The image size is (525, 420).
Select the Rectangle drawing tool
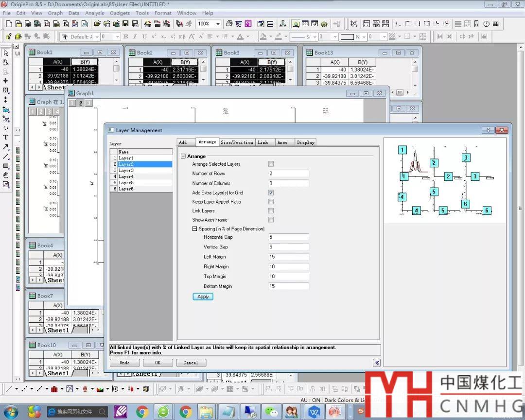6,166
